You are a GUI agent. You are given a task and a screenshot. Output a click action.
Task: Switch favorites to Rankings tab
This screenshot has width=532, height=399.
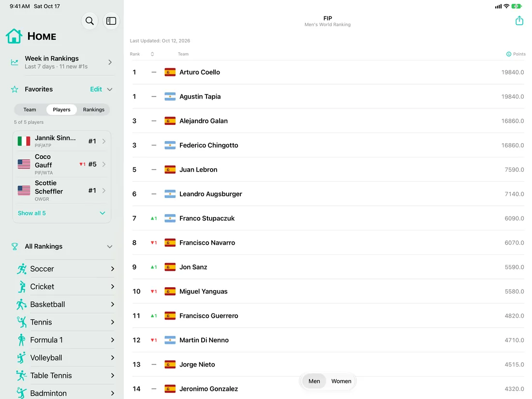point(94,110)
